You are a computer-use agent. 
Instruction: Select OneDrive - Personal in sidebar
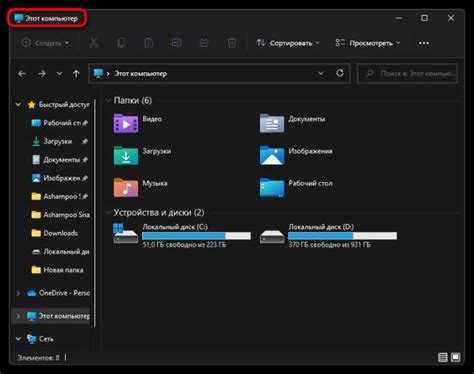(58, 293)
